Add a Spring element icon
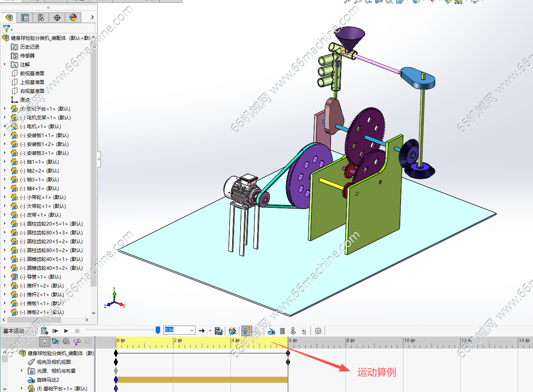The image size is (533, 392). coord(282,331)
